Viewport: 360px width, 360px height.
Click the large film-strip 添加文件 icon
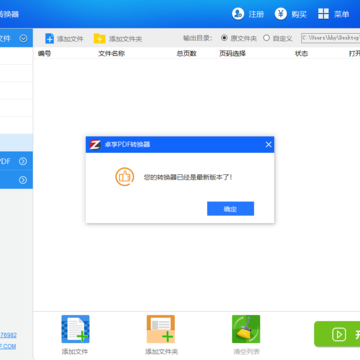(75, 329)
